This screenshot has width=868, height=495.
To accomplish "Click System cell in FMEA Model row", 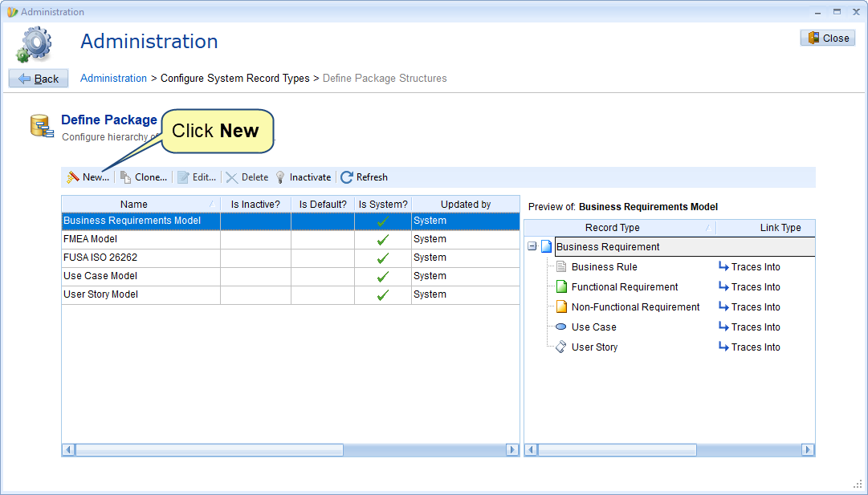I will tap(466, 239).
